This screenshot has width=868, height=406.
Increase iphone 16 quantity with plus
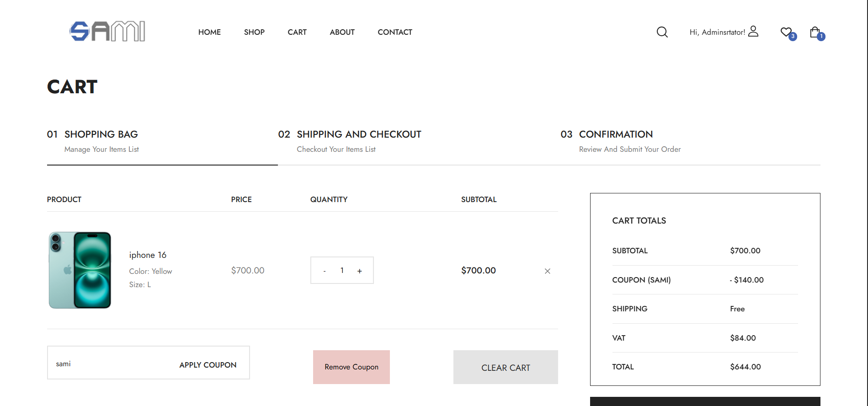coord(360,271)
